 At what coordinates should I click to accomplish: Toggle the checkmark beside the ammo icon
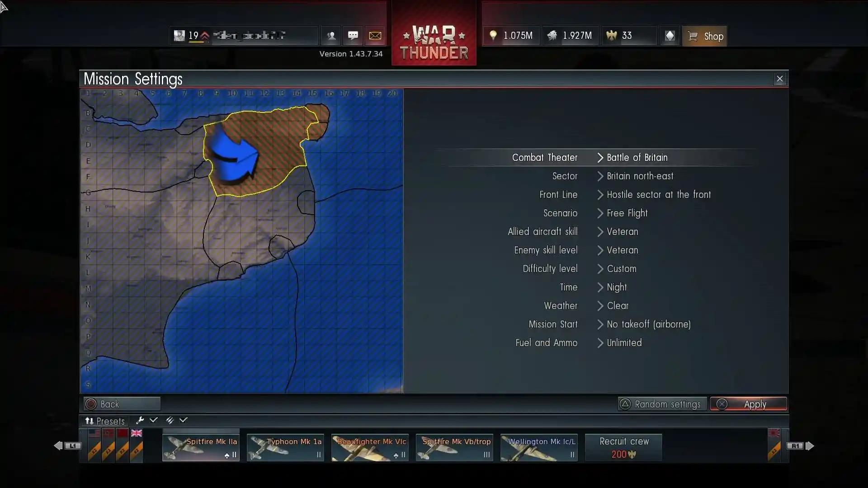click(x=183, y=420)
